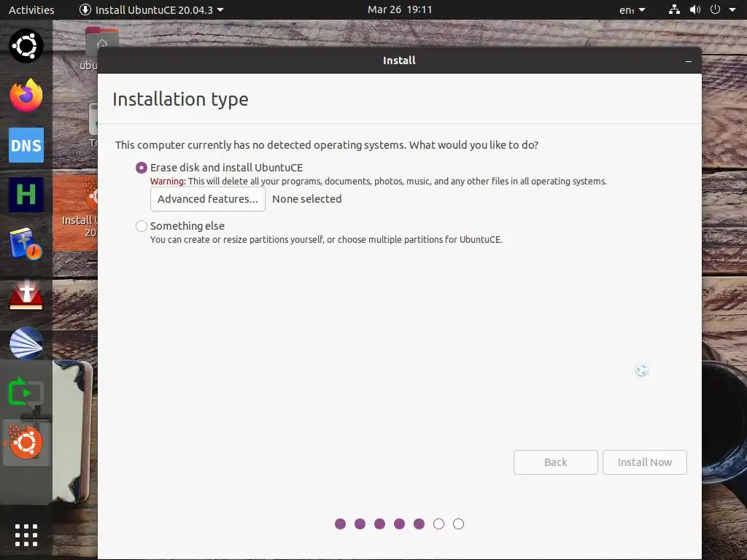747x560 pixels.
Task: Launch the blue Bible book app in the dock
Action: (26, 244)
